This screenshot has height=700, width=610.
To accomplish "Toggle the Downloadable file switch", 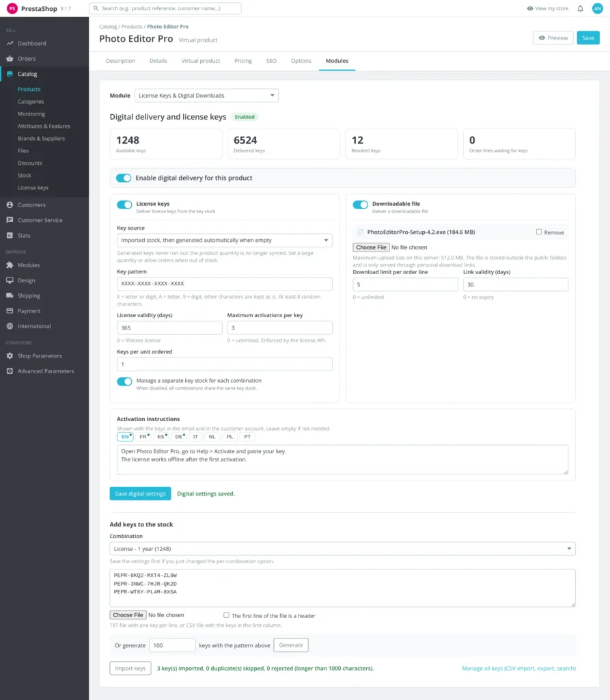I will (x=361, y=205).
